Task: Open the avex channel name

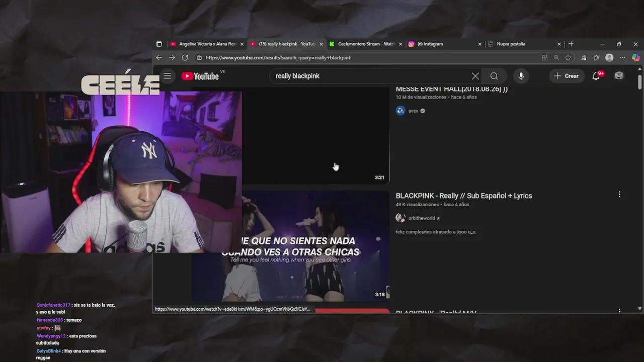Action: click(x=413, y=111)
